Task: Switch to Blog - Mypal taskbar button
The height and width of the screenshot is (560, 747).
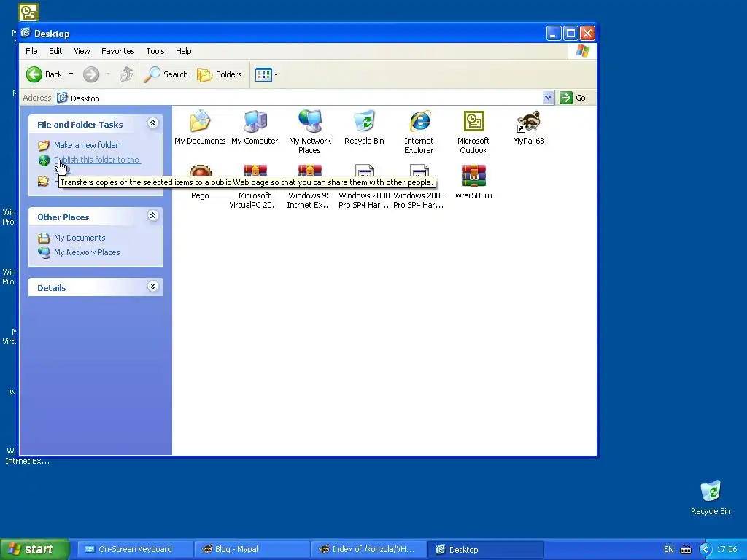Action: [252, 550]
